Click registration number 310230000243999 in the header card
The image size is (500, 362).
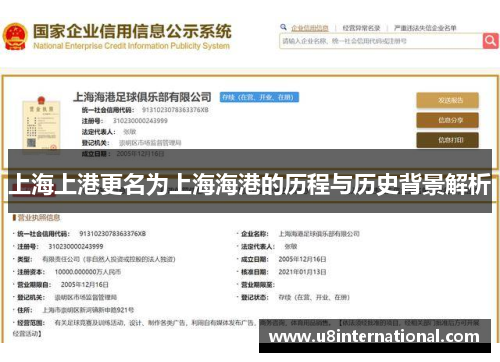140,121
